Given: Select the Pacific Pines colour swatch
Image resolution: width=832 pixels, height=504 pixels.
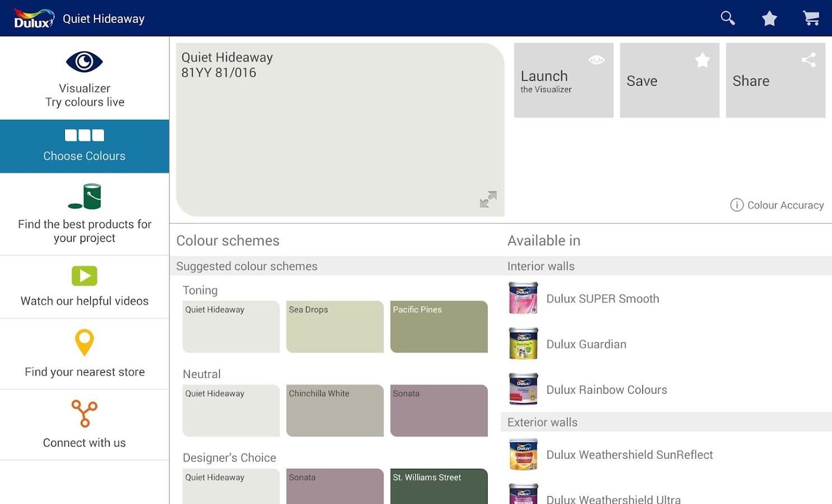Looking at the screenshot, I should tap(439, 327).
